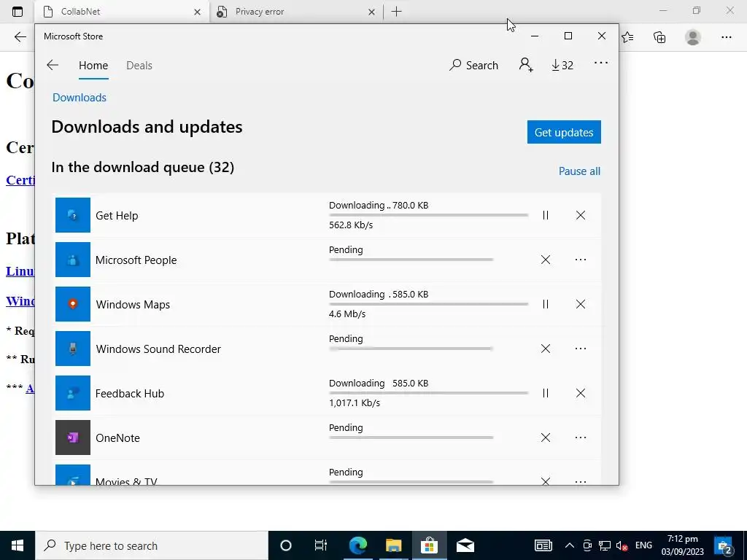Cancel the Feedback Hub download

pyautogui.click(x=580, y=393)
